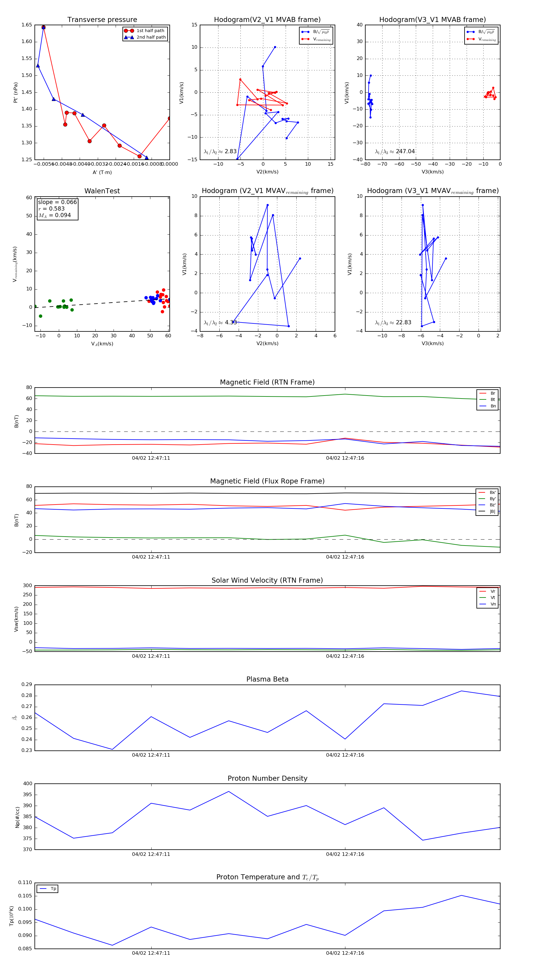
Task: Click '04/02 12:47:16' tick under Proton Number Density
Action: click(345, 854)
